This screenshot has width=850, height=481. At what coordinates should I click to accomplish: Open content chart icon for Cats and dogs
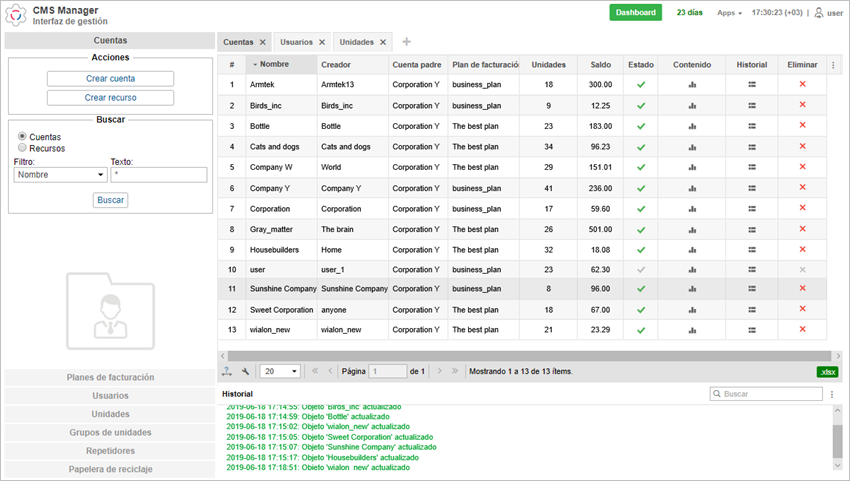pos(692,147)
